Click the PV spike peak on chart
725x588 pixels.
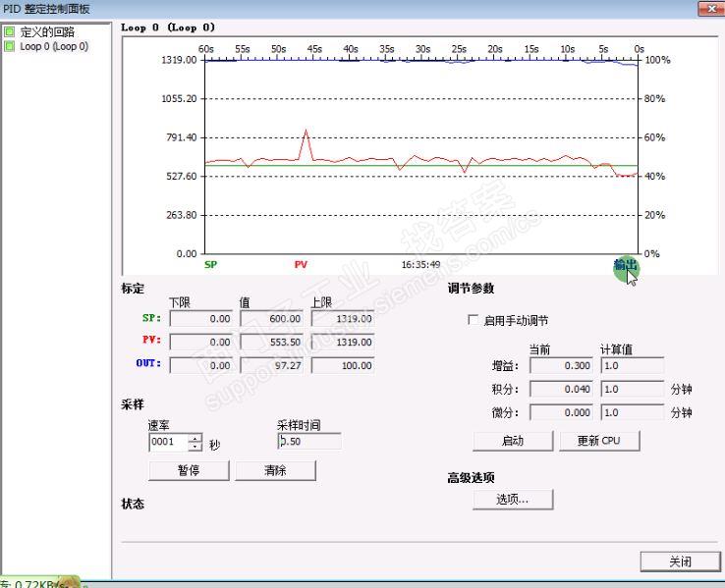point(306,131)
